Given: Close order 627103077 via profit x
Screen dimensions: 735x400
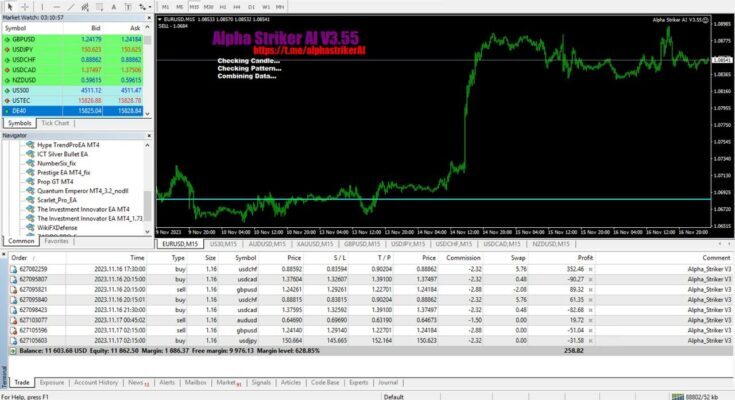Looking at the screenshot, I should (x=590, y=320).
